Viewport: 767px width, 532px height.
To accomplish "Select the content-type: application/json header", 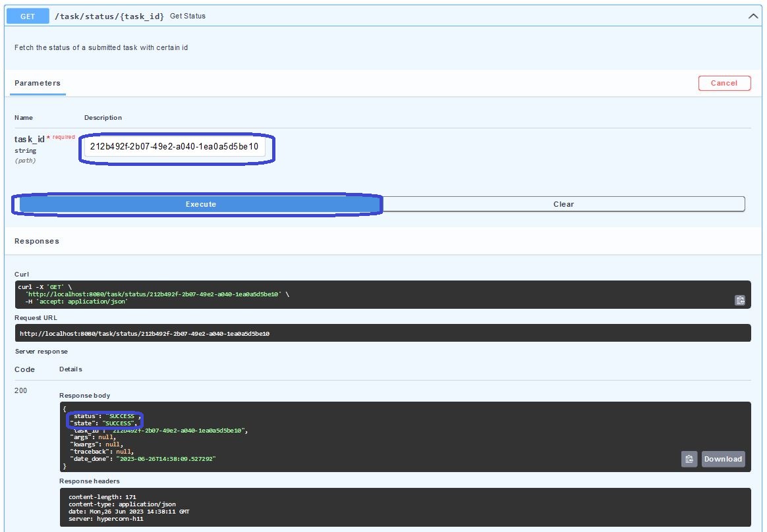I will click(x=123, y=504).
